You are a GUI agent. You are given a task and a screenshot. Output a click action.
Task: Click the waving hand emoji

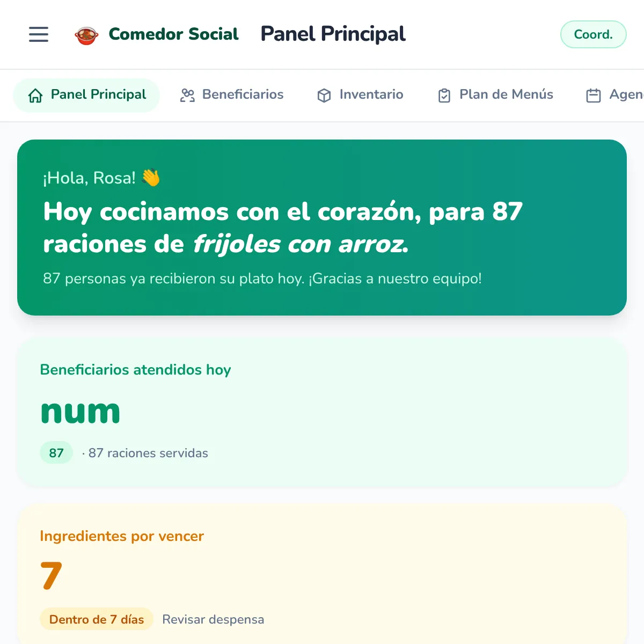point(151,178)
